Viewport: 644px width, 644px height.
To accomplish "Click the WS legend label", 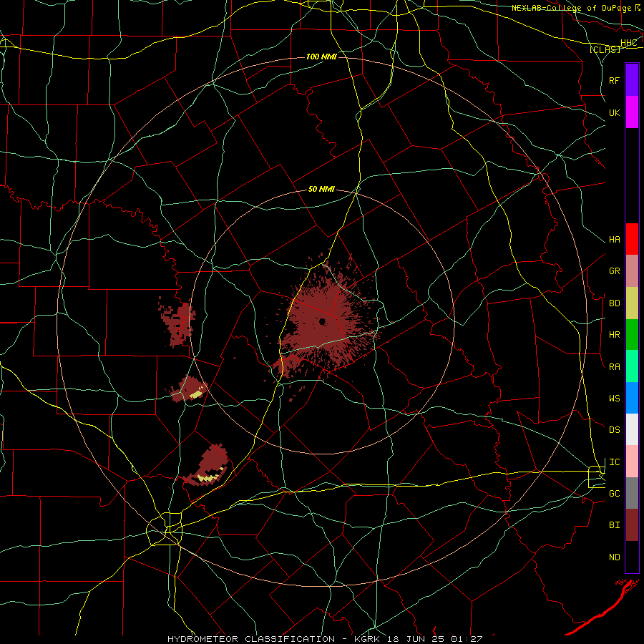I will 614,399.
